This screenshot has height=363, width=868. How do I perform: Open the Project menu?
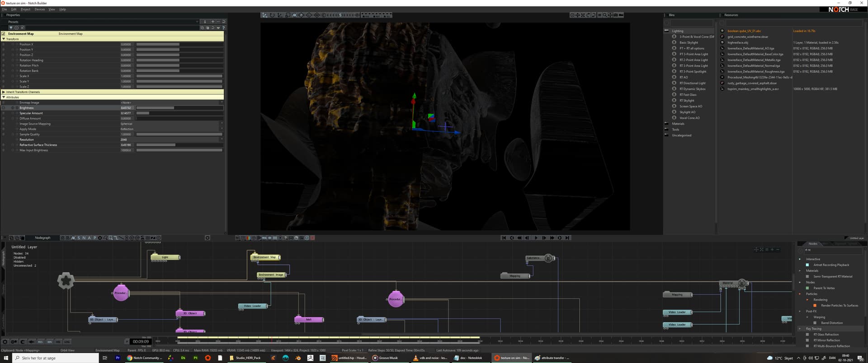[x=26, y=9]
